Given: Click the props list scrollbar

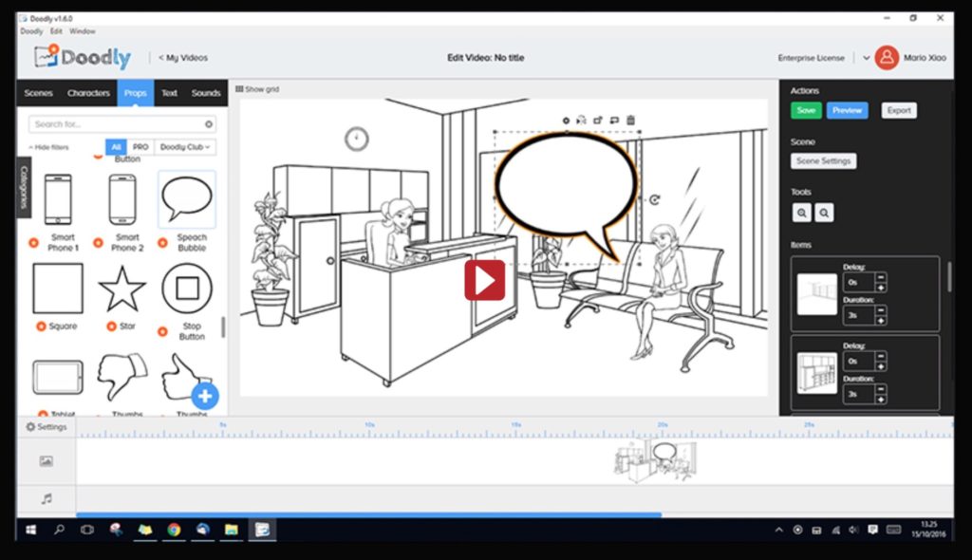Looking at the screenshot, I should (x=223, y=327).
